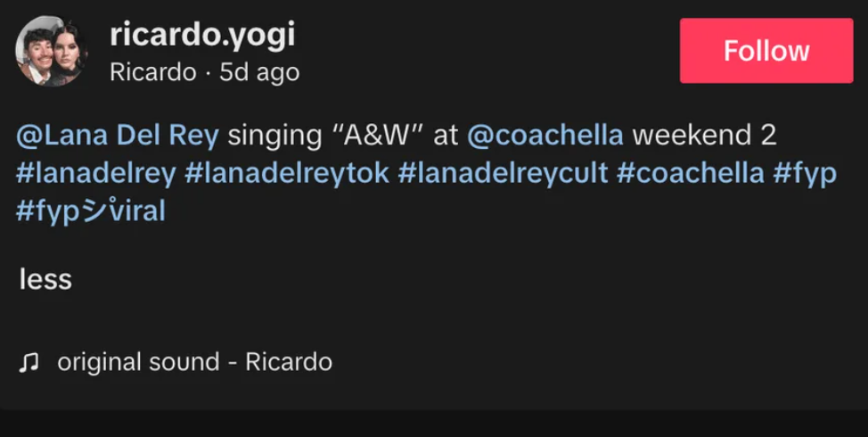Tap the #fypシviral hashtag
The width and height of the screenshot is (868, 437).
click(x=91, y=211)
